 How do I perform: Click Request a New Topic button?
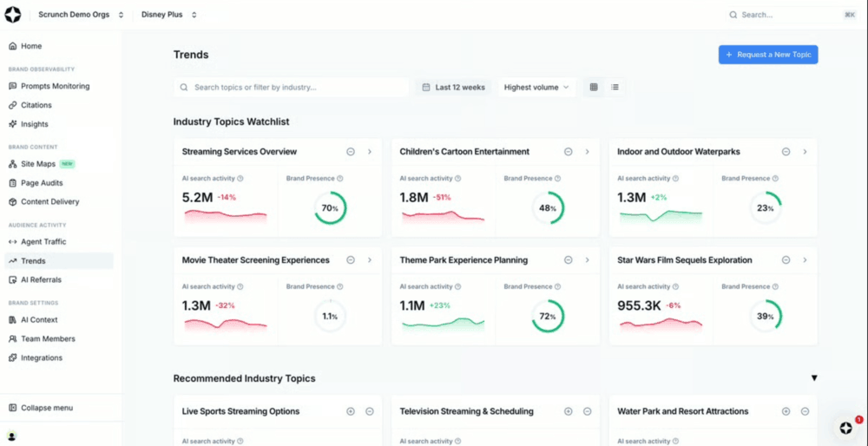point(768,55)
